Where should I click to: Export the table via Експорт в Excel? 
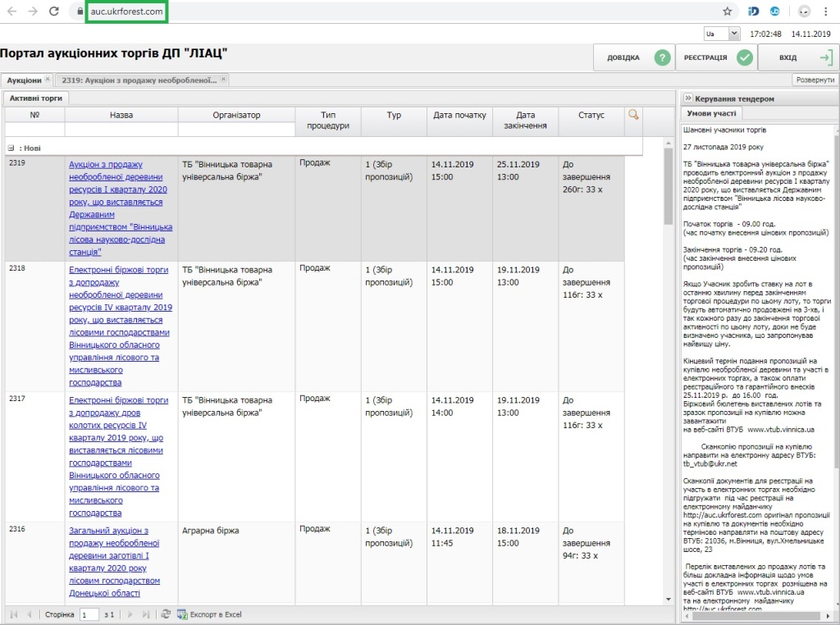[x=209, y=614]
